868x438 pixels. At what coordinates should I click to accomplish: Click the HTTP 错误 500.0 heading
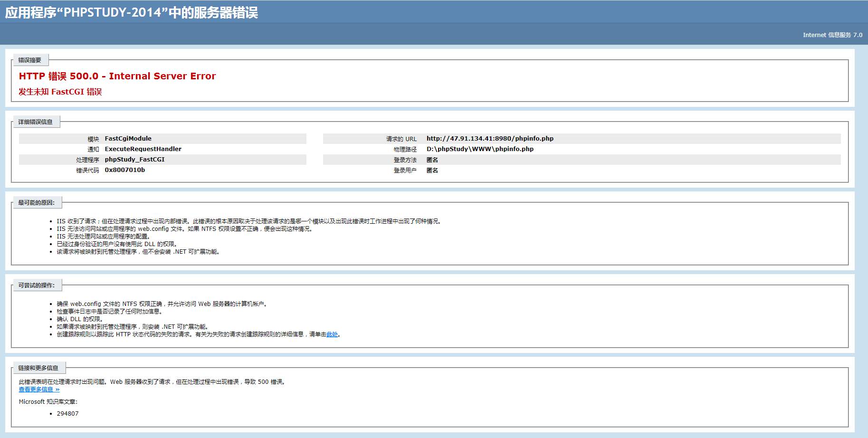(116, 76)
